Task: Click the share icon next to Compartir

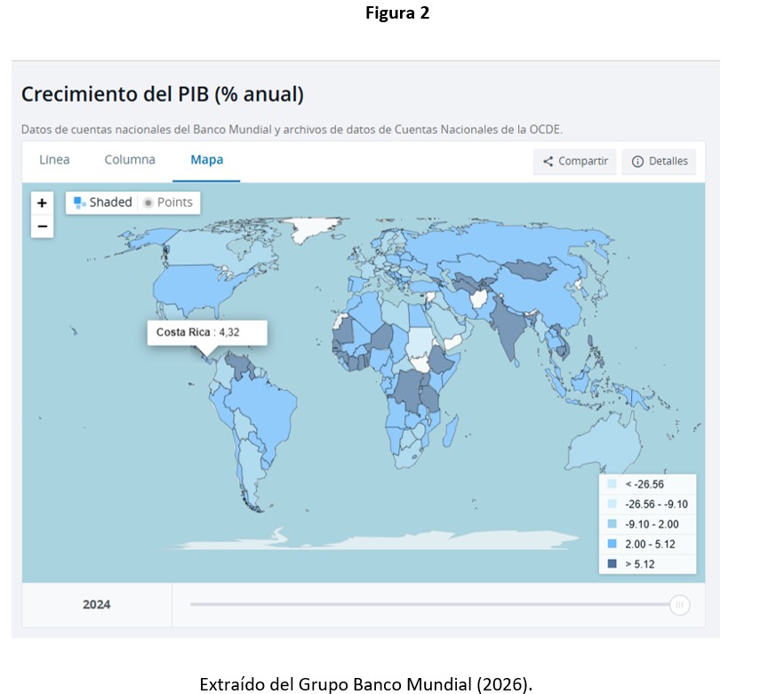Action: pos(548,162)
